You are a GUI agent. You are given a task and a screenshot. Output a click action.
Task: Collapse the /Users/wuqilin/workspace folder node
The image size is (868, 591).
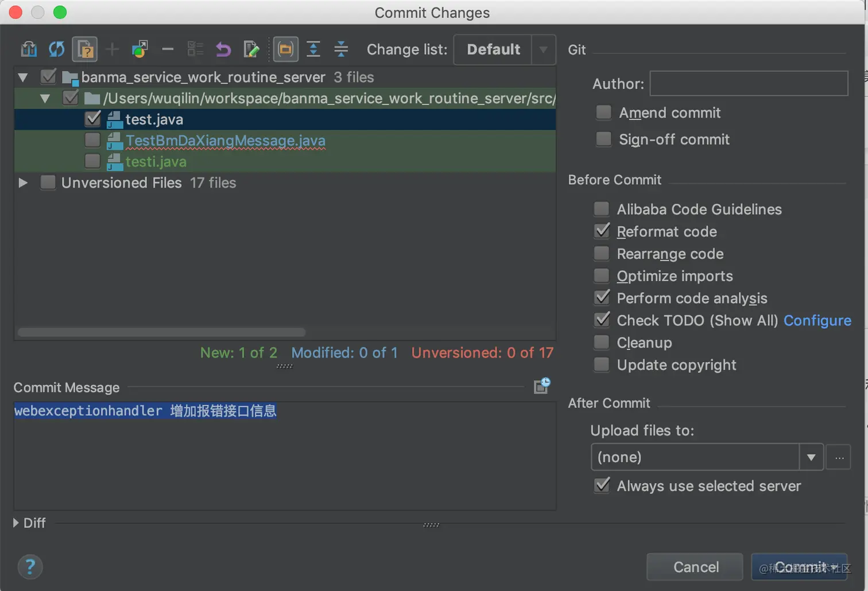point(45,99)
